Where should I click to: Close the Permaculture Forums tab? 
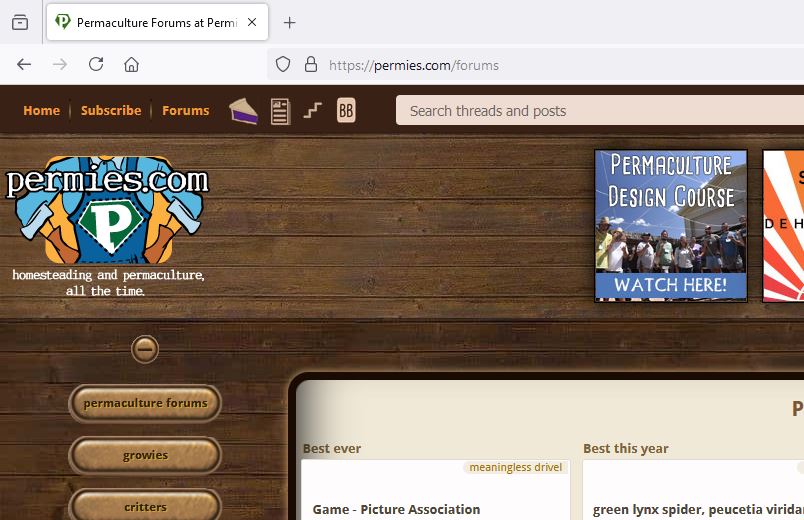tap(252, 22)
